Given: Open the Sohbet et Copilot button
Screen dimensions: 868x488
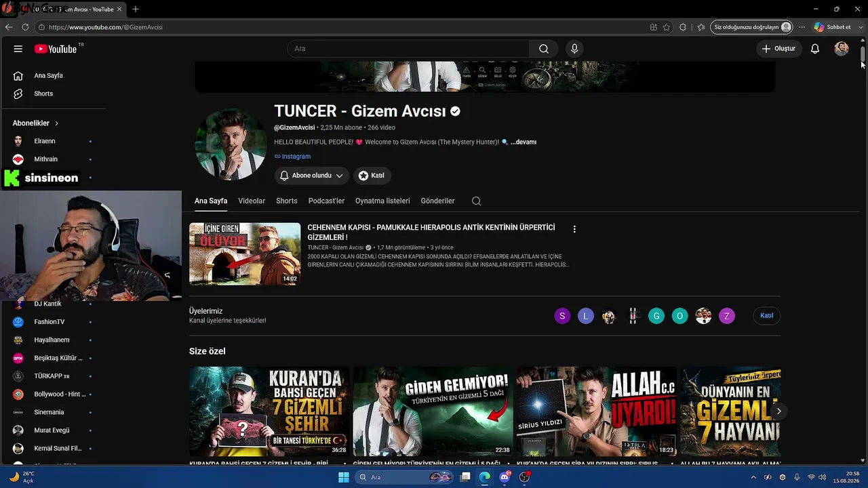Looking at the screenshot, I should pyautogui.click(x=832, y=27).
